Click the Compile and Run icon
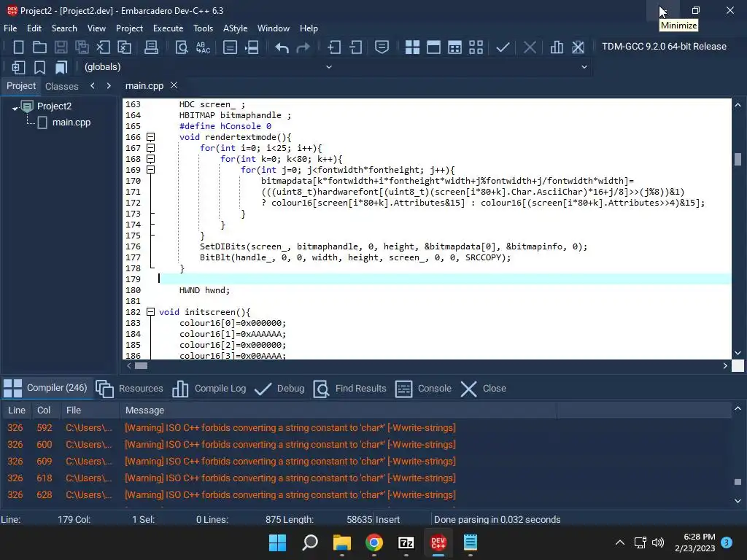747x560 pixels. tap(455, 47)
